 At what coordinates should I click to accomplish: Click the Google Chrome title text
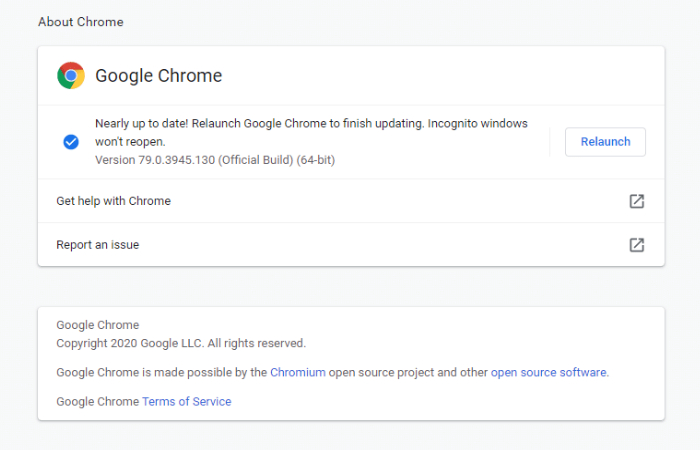158,76
